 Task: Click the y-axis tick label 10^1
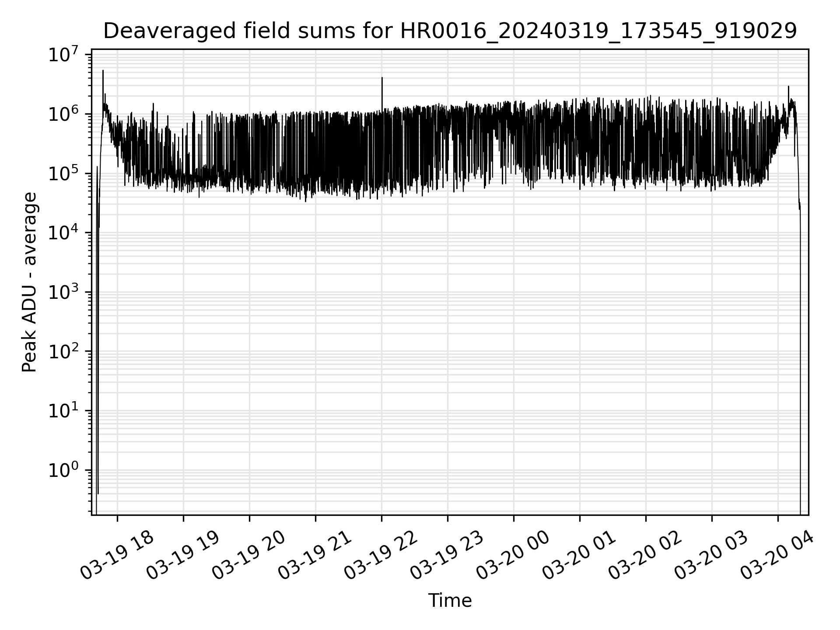(x=63, y=411)
